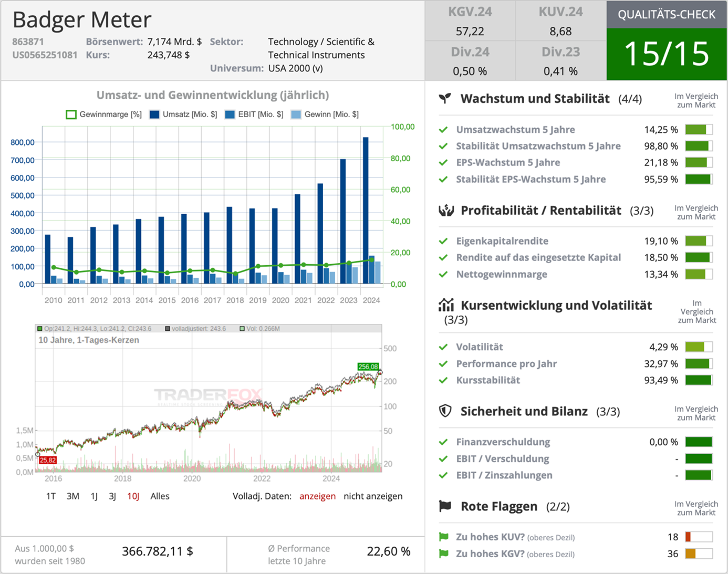The width and height of the screenshot is (728, 574).
Task: Open the Finanzverschuldung metric link
Action: pos(503,442)
